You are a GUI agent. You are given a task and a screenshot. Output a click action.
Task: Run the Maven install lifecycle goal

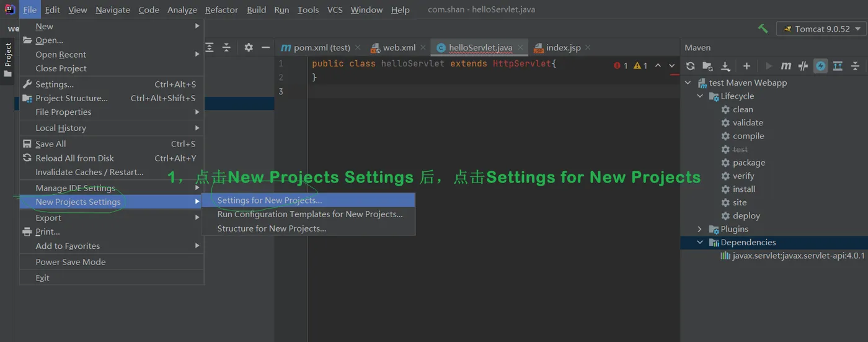[743, 189]
